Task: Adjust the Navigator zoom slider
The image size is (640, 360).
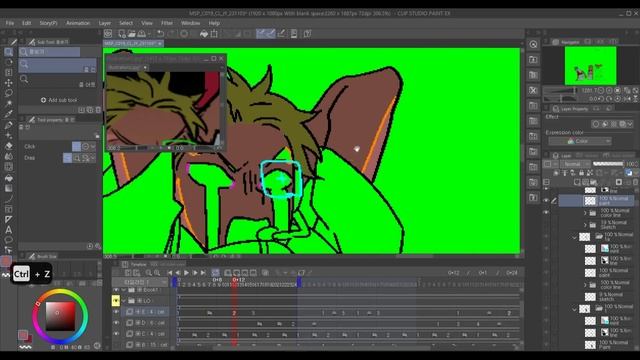Action: click(x=560, y=90)
